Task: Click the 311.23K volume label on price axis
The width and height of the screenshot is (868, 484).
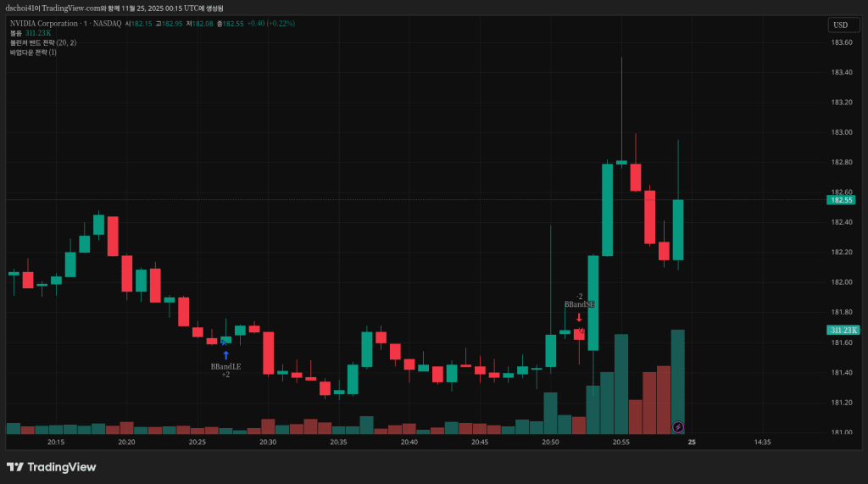Action: [x=843, y=330]
